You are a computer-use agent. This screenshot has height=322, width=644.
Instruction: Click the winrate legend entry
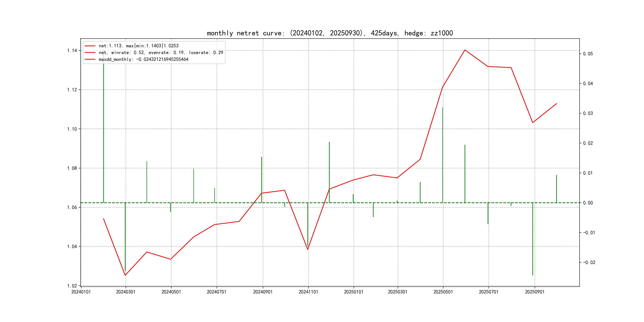[x=161, y=52]
